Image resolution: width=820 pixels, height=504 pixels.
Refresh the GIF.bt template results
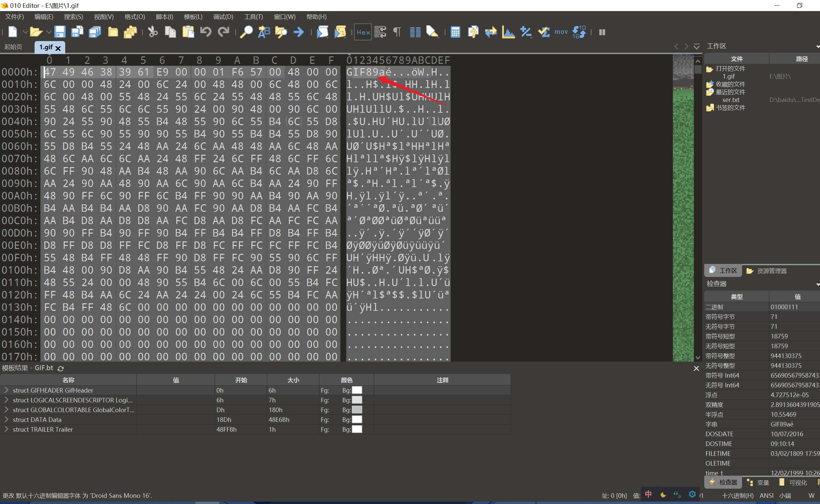[61, 368]
